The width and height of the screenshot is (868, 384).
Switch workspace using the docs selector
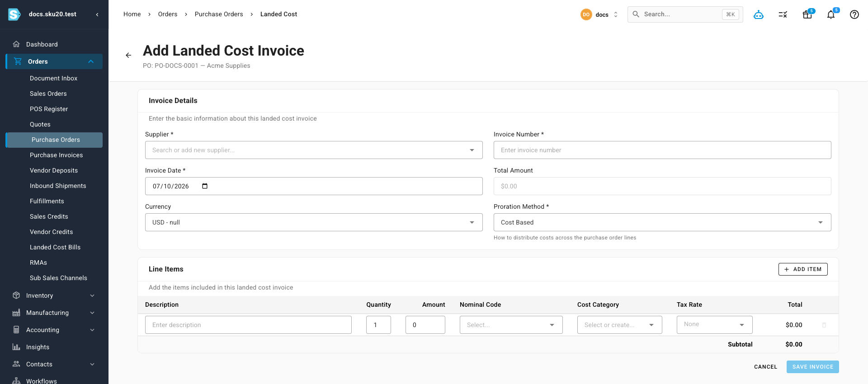pyautogui.click(x=600, y=14)
